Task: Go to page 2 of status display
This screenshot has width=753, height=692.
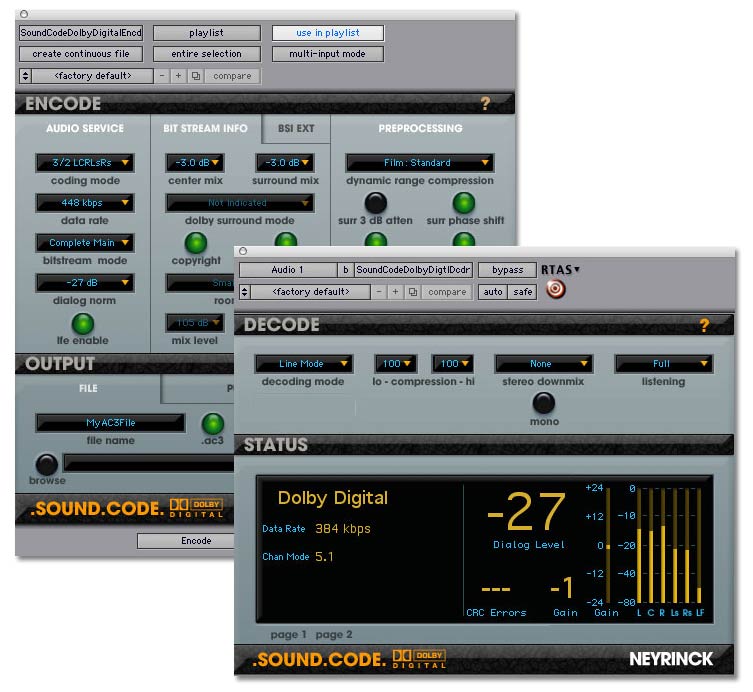Action: click(x=334, y=634)
